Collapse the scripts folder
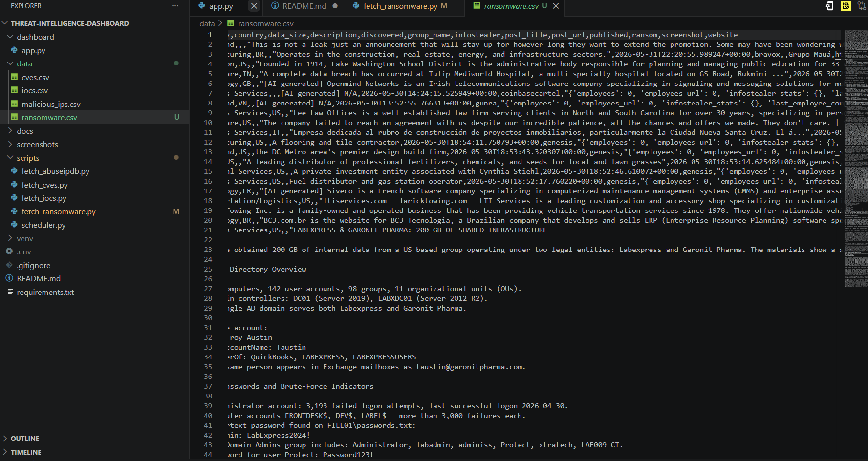The width and height of the screenshot is (868, 461). coord(10,158)
